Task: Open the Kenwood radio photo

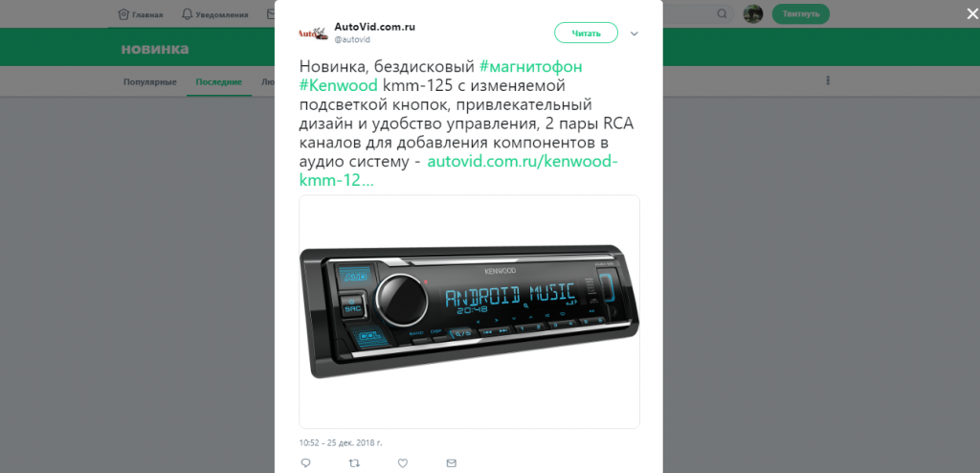Action: tap(469, 311)
